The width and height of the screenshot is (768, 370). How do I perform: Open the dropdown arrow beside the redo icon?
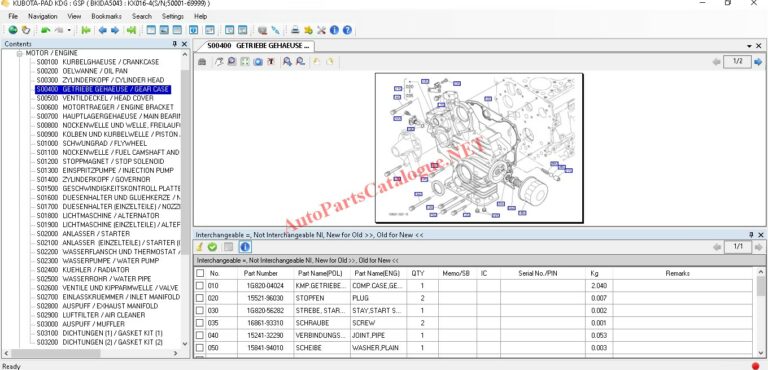69,30
